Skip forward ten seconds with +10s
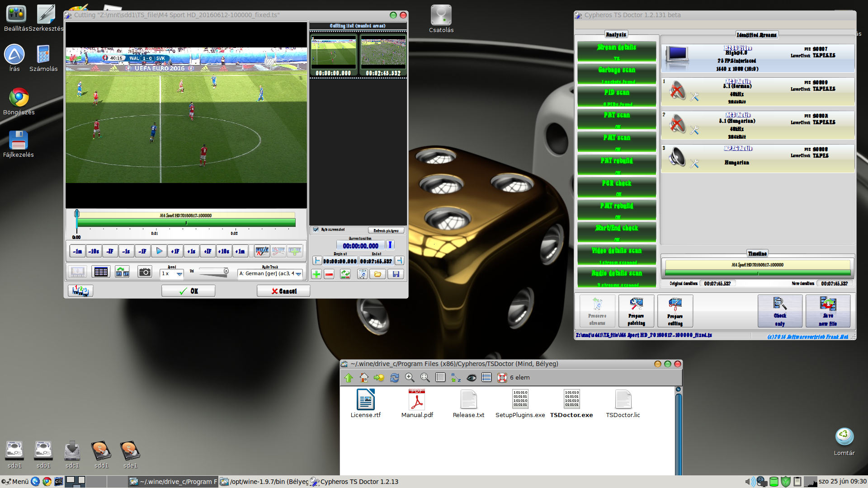This screenshot has width=868, height=488. click(x=224, y=251)
